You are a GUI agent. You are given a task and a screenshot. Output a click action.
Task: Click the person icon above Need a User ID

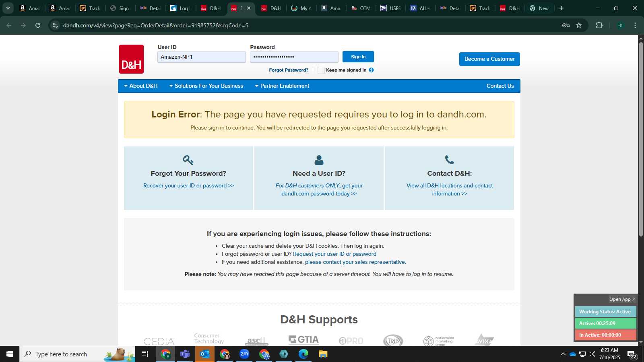319,160
